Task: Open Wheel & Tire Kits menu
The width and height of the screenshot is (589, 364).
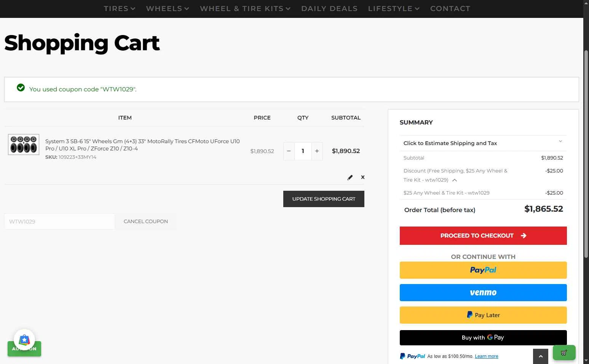Action: pyautogui.click(x=245, y=8)
